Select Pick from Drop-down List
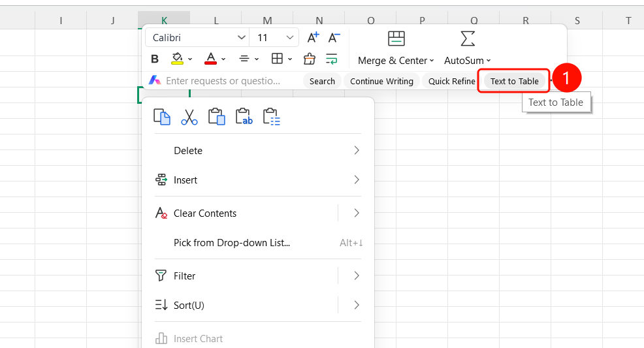 coord(258,242)
